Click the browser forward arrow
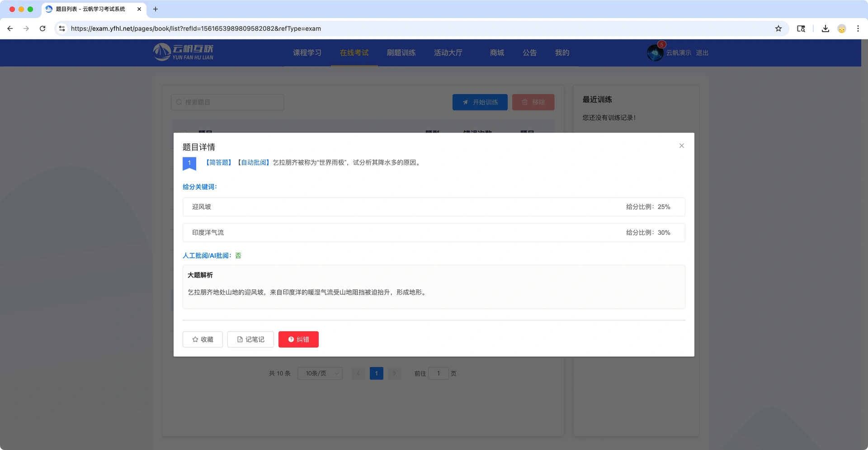This screenshot has height=450, width=868. (26, 28)
